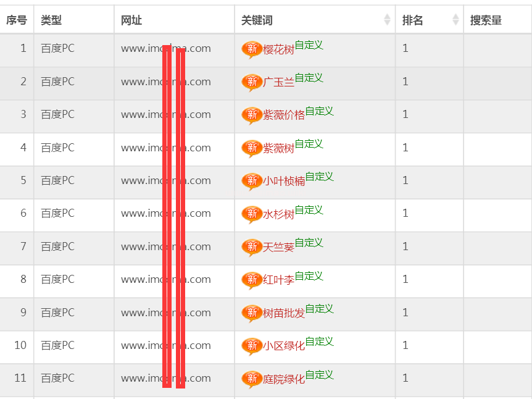The width and height of the screenshot is (532, 399).
Task: Click the 新 badge next to 小叶桢楠
Action: (x=252, y=181)
